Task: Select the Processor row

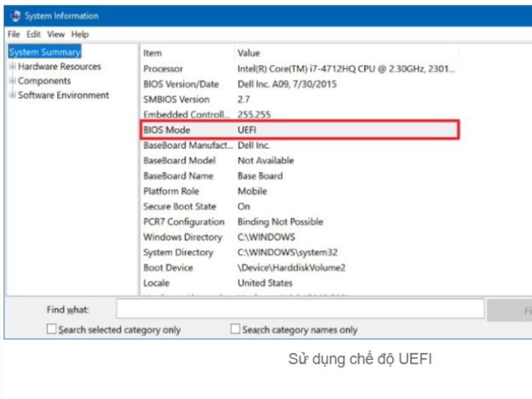Action: click(300, 69)
